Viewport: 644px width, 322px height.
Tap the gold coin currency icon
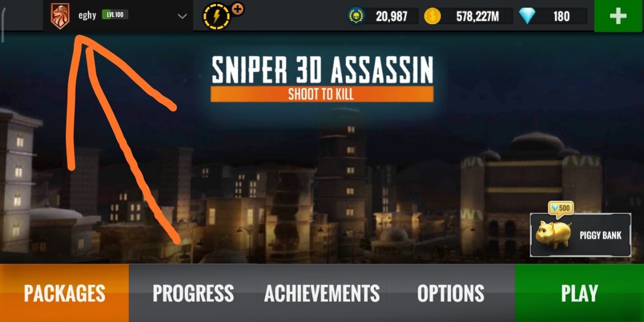[432, 16]
